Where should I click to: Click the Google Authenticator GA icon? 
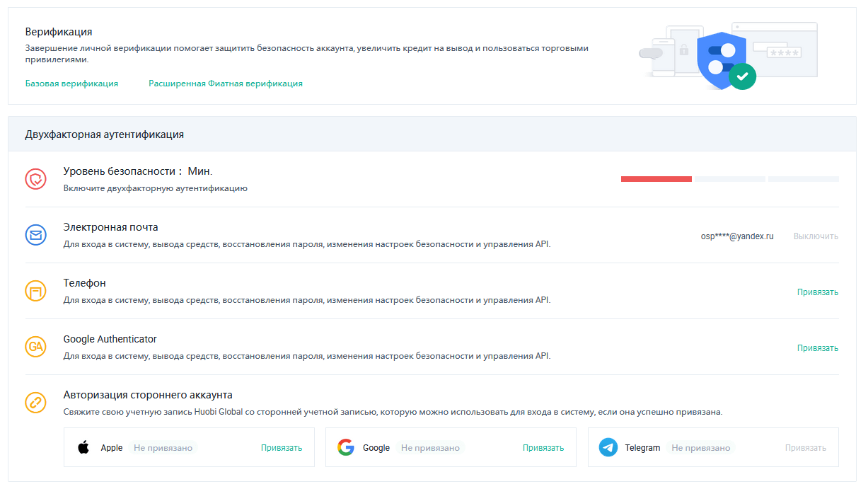(35, 347)
